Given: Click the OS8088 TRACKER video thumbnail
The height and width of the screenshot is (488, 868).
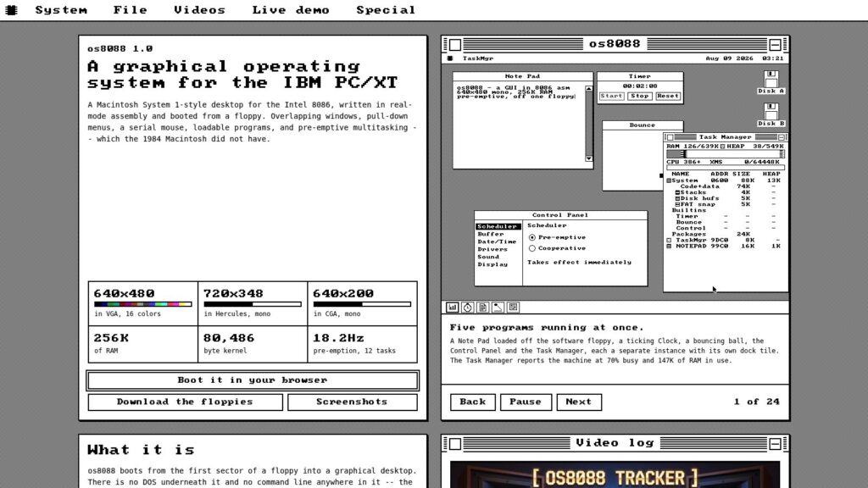Looking at the screenshot, I should pyautogui.click(x=615, y=474).
